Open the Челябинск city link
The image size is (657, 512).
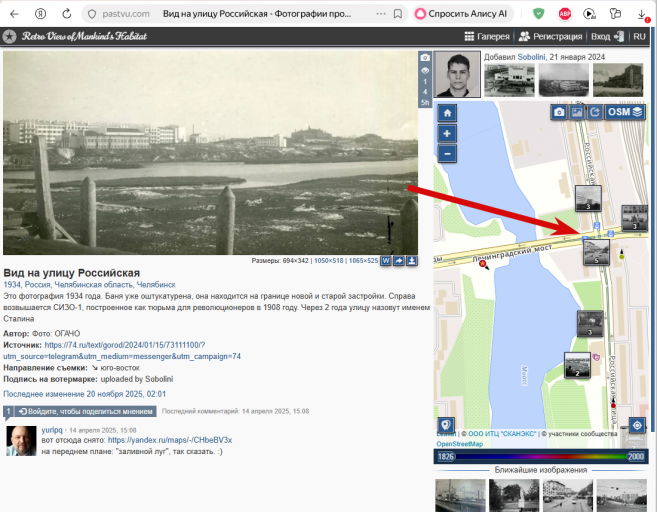tap(156, 284)
